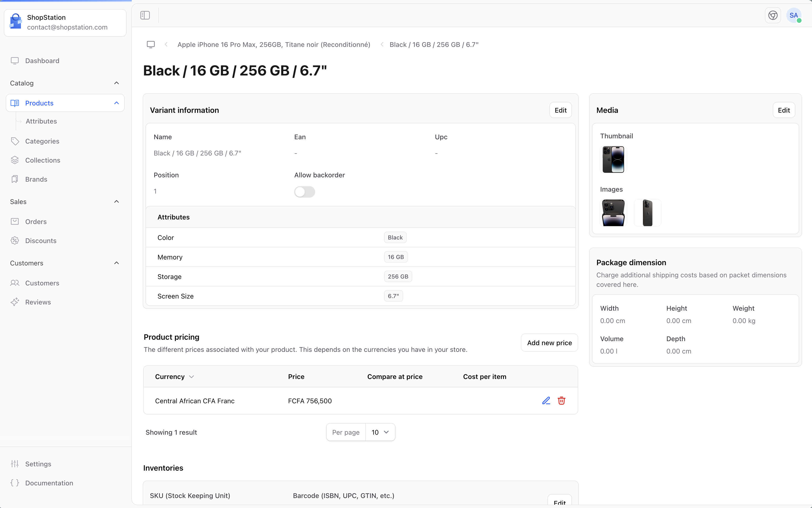Screen dimensions: 812x508
Task: Go to Discounts in the sidebar
Action: tap(41, 241)
